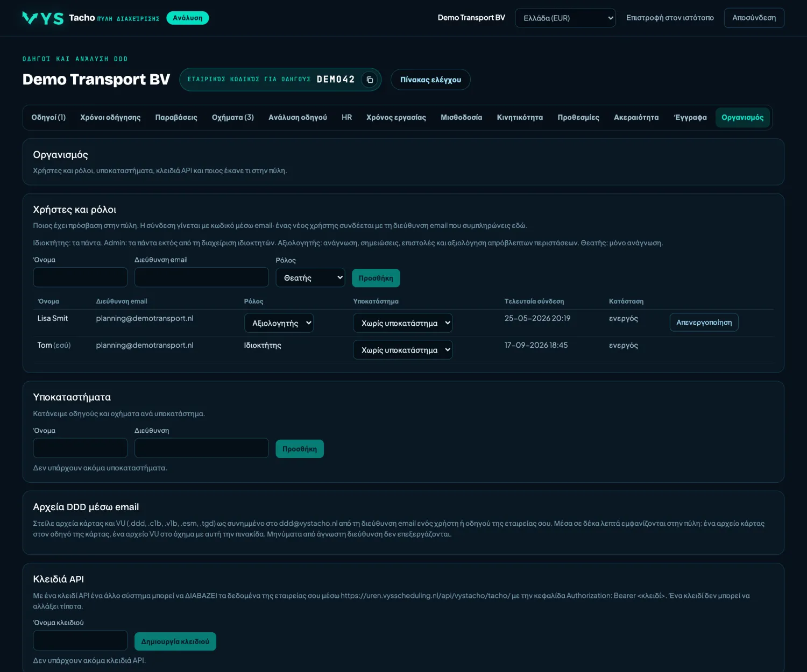Image resolution: width=807 pixels, height=672 pixels.
Task: Click the date 25-05-2026 20:19
Action: point(537,318)
